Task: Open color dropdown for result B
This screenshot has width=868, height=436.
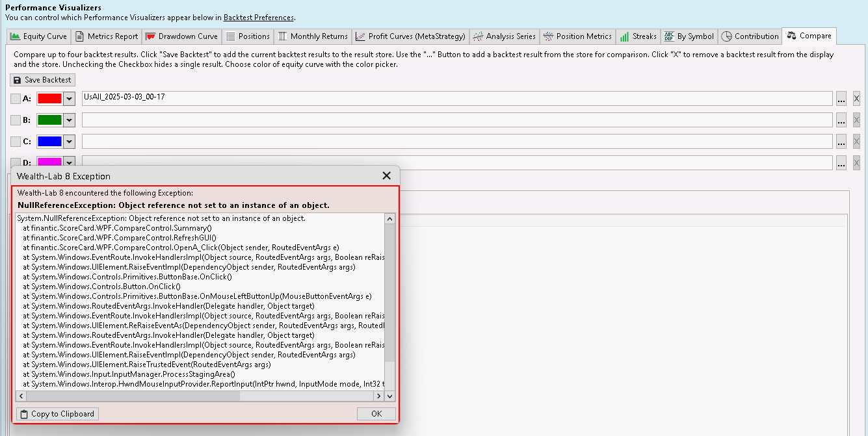Action: click(69, 120)
